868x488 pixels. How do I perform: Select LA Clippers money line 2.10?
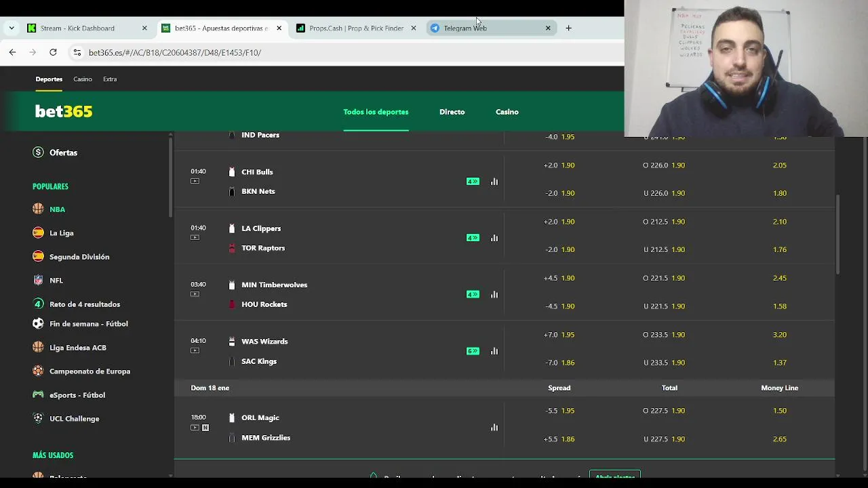780,222
